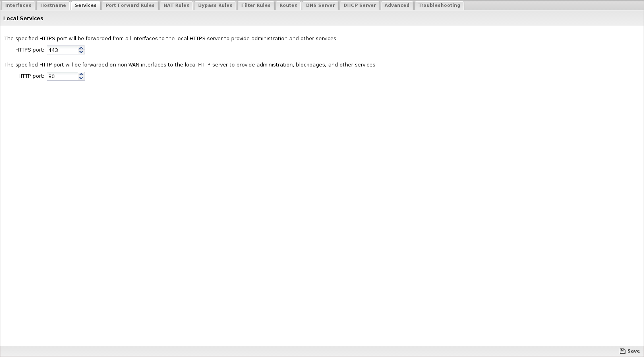Switch to the Filter Rules tab
The image size is (644, 357).
tap(256, 5)
